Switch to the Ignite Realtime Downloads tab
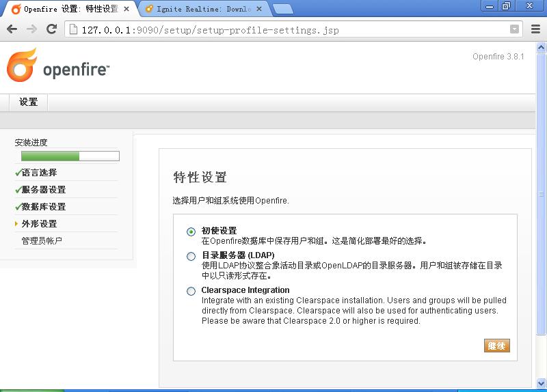The height and width of the screenshot is (392, 547). click(x=203, y=9)
